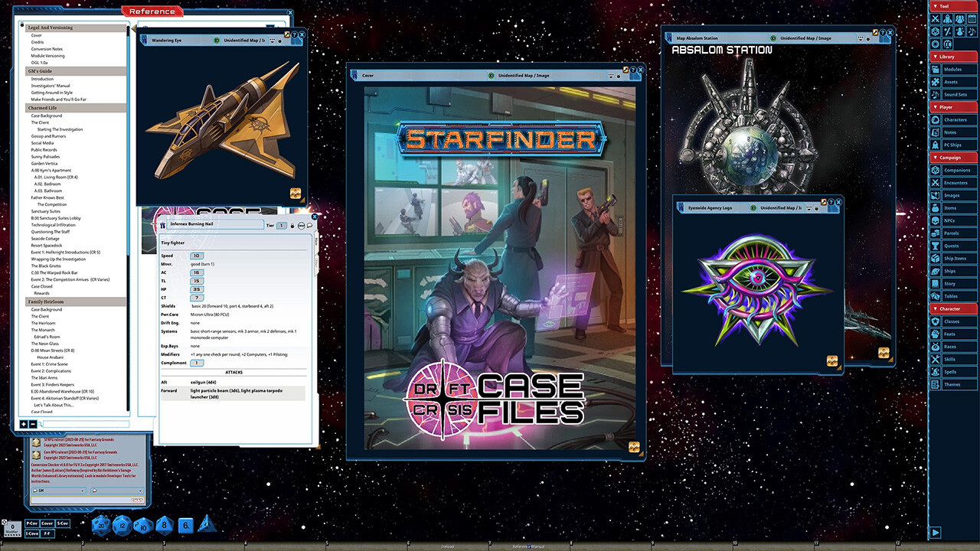
Task: Open the GM chat speaker dropdown
Action: tap(84, 491)
